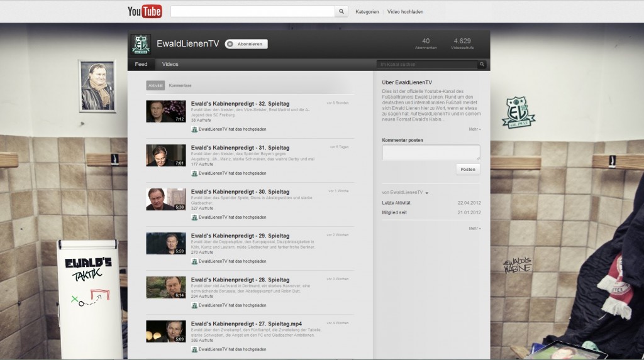644x360 pixels.
Task: Open thumbnail of 30. Spieltag video
Action: coord(166,199)
